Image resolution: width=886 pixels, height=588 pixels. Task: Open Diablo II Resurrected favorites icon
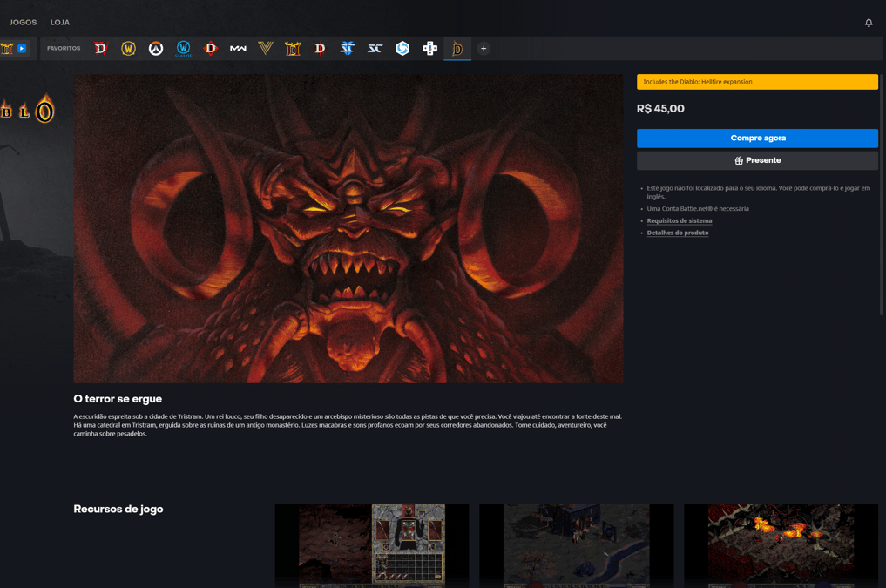pyautogui.click(x=293, y=49)
